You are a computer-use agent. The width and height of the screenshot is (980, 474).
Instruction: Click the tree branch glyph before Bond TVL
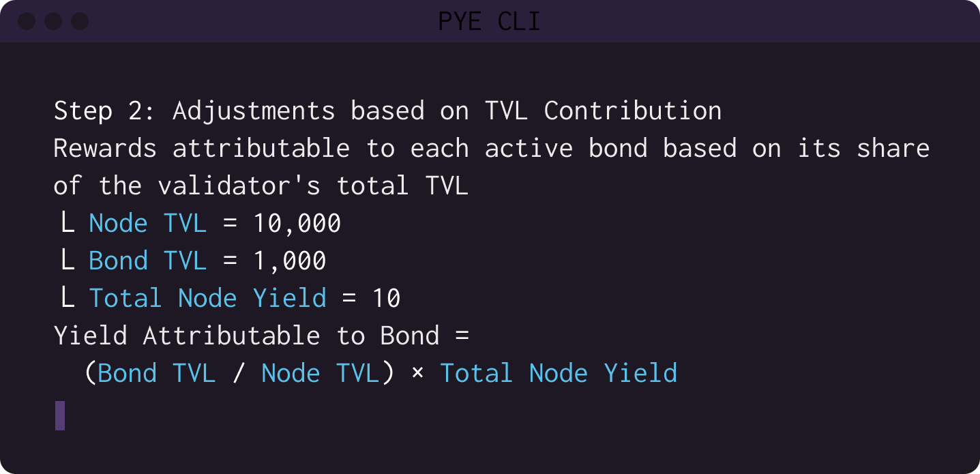point(68,261)
